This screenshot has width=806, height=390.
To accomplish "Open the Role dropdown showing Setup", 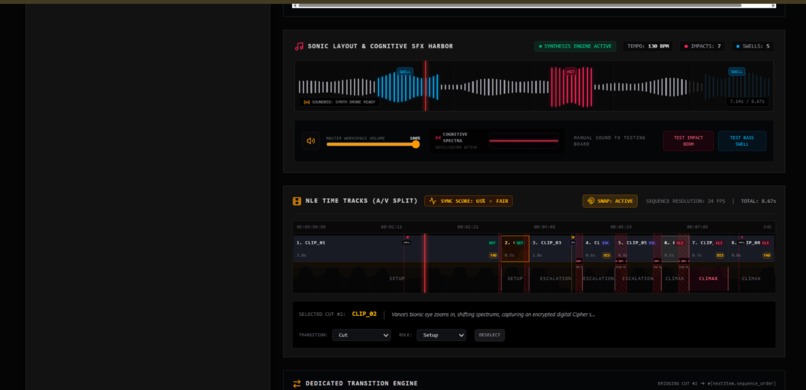I will [441, 335].
